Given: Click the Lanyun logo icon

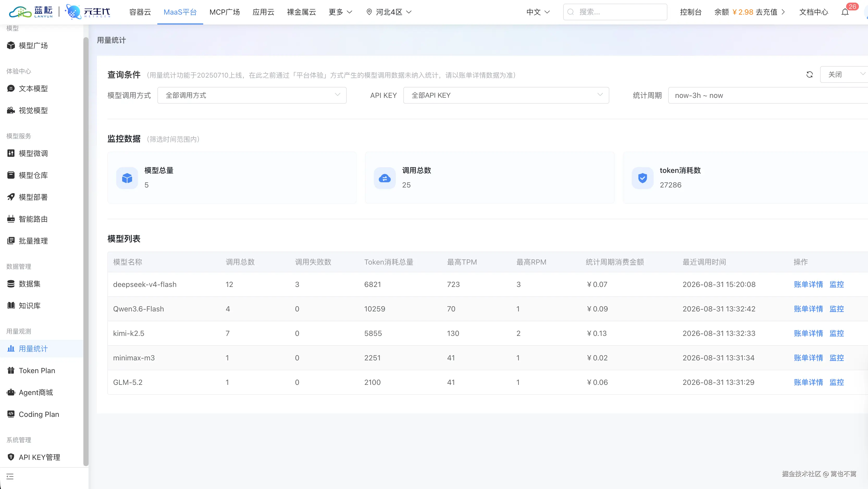Looking at the screenshot, I should (x=20, y=12).
